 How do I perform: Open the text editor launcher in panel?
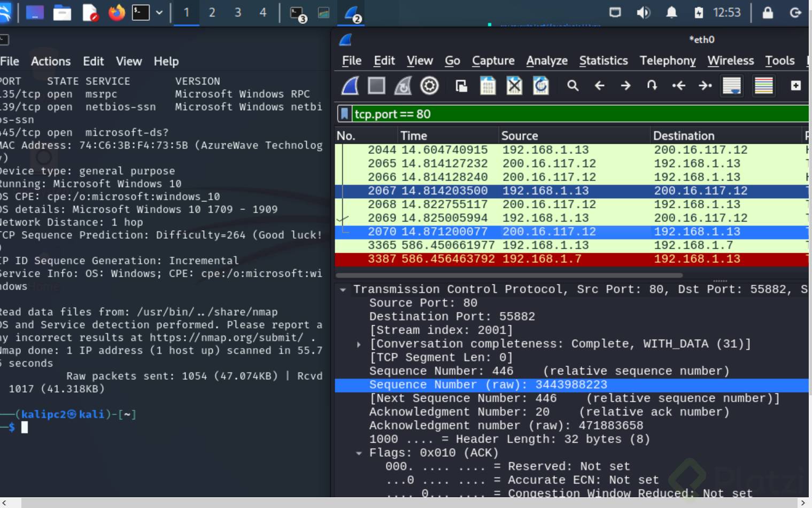coord(90,12)
